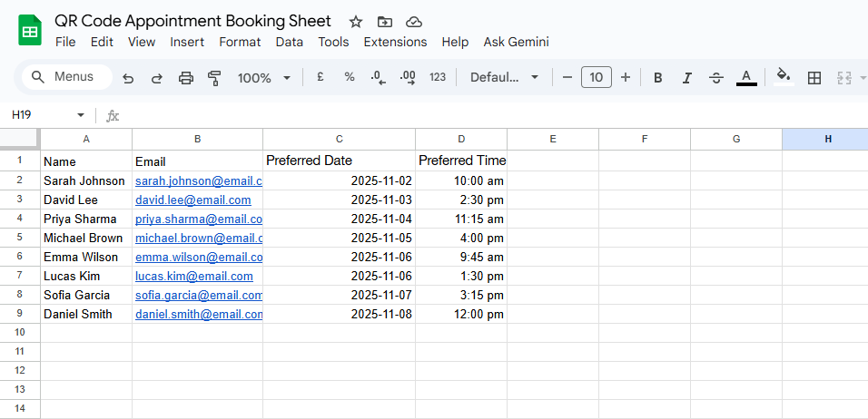Check cloud document status icon
Image resolution: width=868 pixels, height=419 pixels.
[x=414, y=22]
